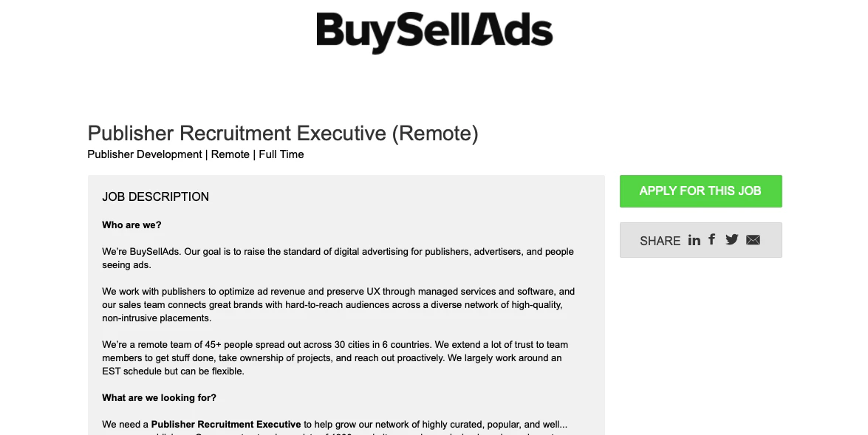Click the LinkedIn 'in' icon in the share bar

694,239
